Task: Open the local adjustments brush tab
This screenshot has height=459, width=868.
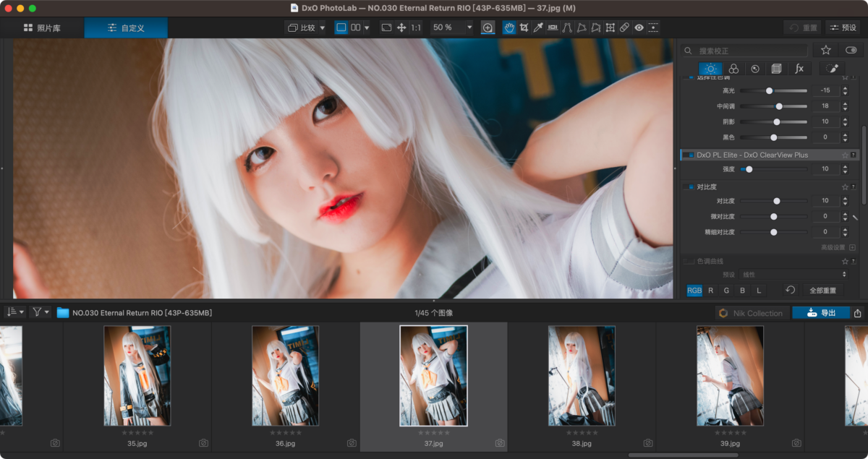Action: pos(833,69)
